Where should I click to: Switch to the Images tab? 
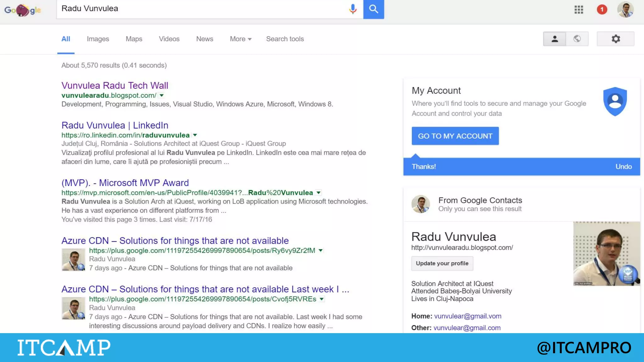(x=98, y=39)
